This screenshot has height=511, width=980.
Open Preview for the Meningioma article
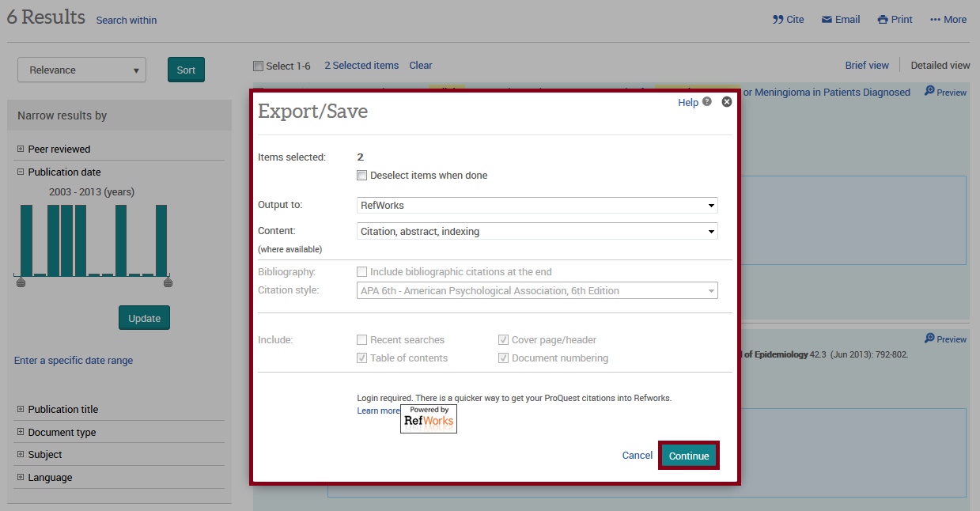tap(945, 92)
